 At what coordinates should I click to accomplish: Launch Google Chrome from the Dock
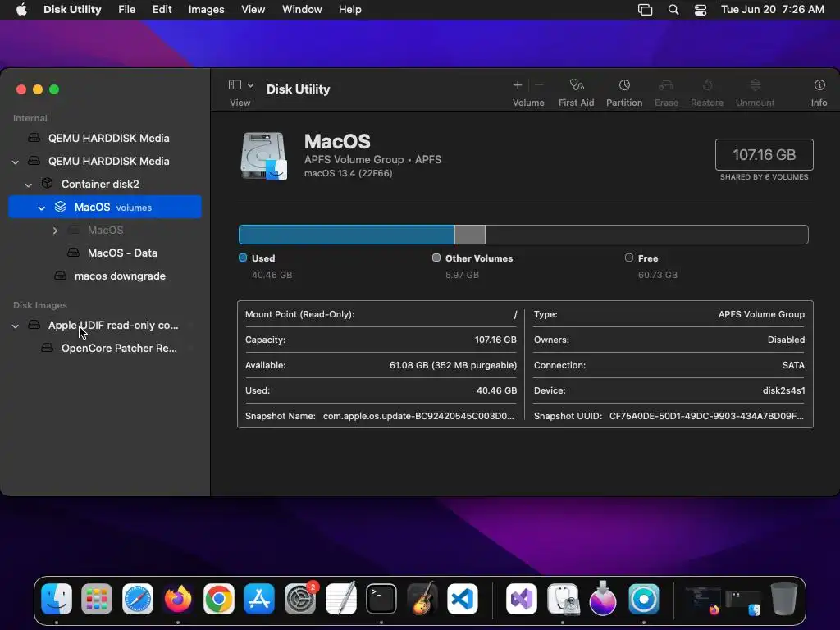pyautogui.click(x=218, y=598)
